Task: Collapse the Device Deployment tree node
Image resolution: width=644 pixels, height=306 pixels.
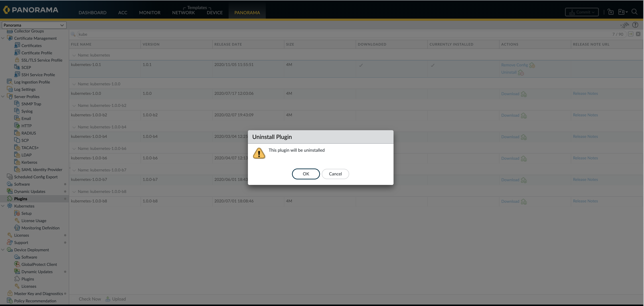Action: tap(3, 250)
